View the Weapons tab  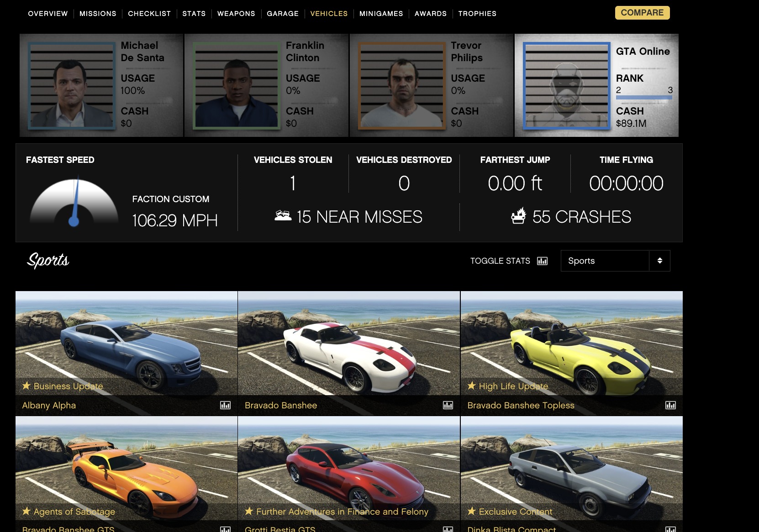point(236,14)
